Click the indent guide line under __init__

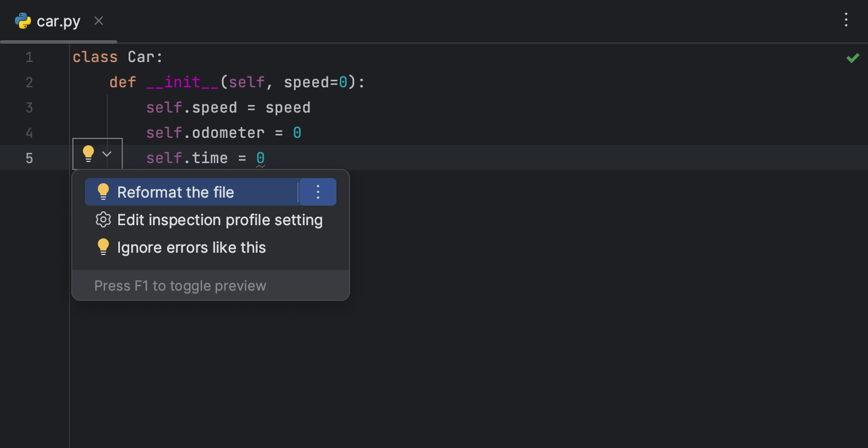(109, 119)
